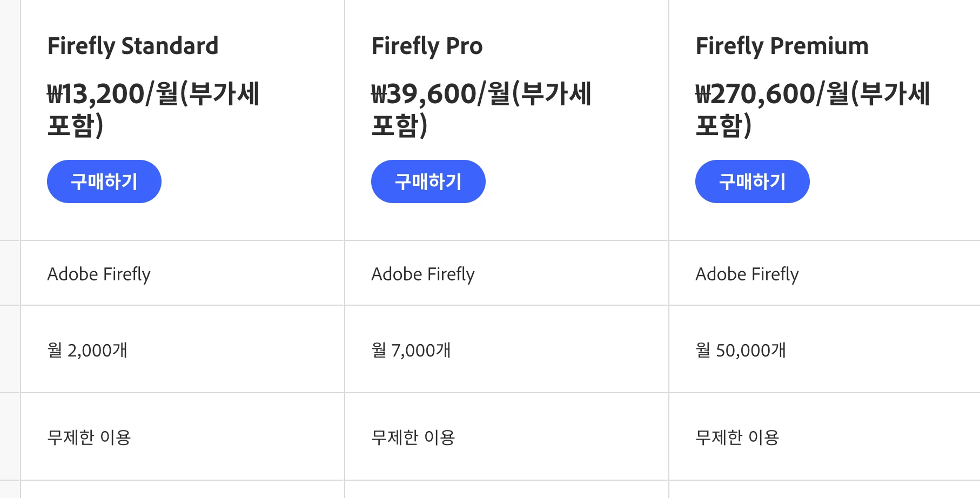Click 포함) on the Premium price's second line

pos(723,125)
